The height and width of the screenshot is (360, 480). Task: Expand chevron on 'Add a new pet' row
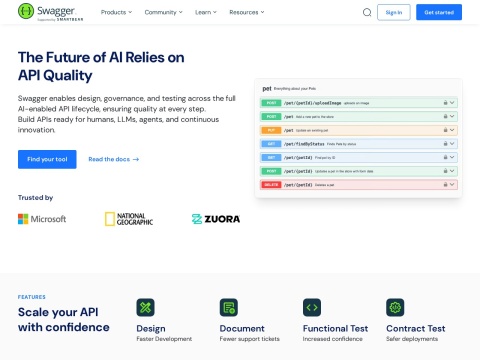pos(452,116)
